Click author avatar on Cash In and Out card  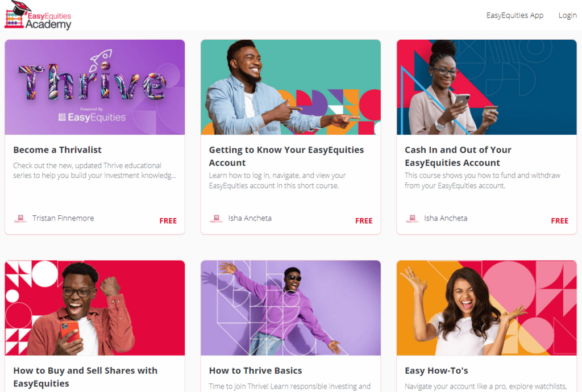(x=413, y=218)
